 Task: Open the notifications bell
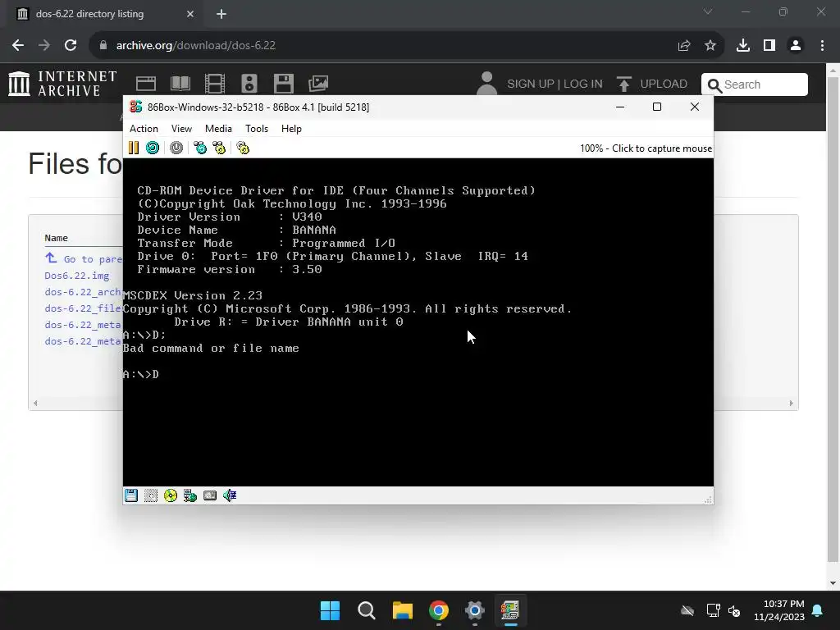coord(818,610)
